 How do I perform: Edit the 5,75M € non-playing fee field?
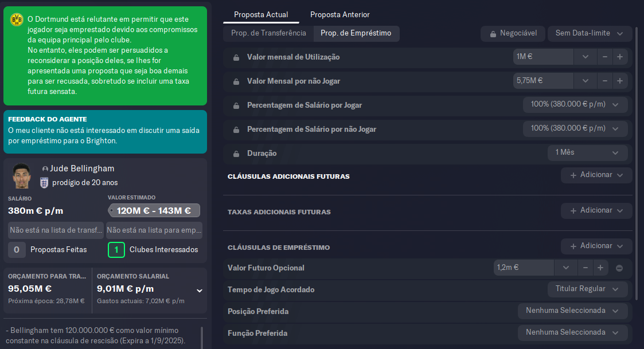coord(543,81)
